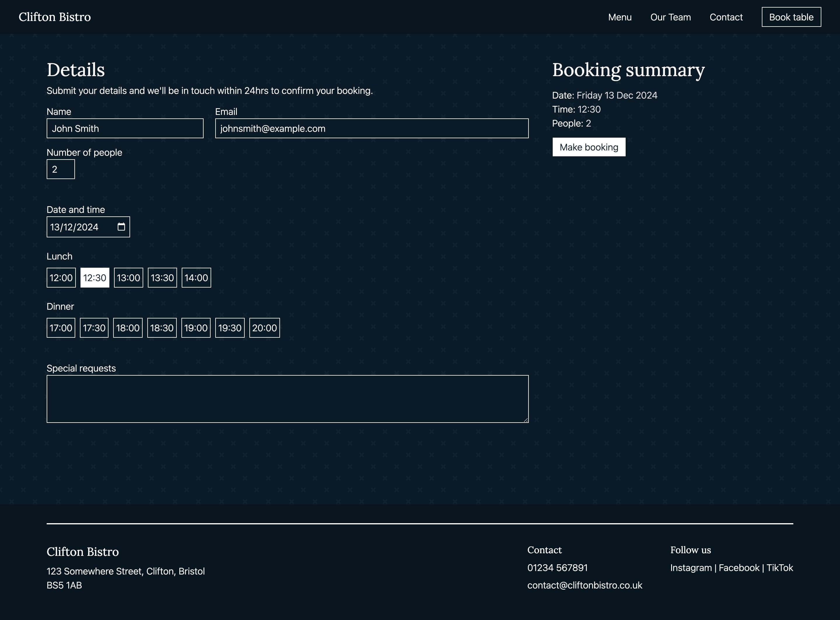Click the Name input field
This screenshot has height=620, width=840.
click(x=125, y=128)
